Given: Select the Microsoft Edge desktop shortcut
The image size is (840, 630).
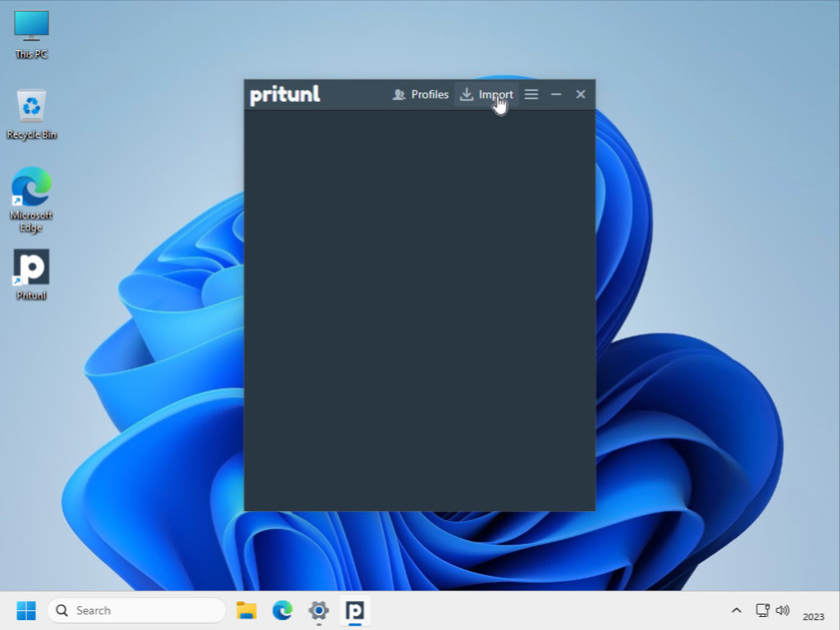Looking at the screenshot, I should [31, 199].
